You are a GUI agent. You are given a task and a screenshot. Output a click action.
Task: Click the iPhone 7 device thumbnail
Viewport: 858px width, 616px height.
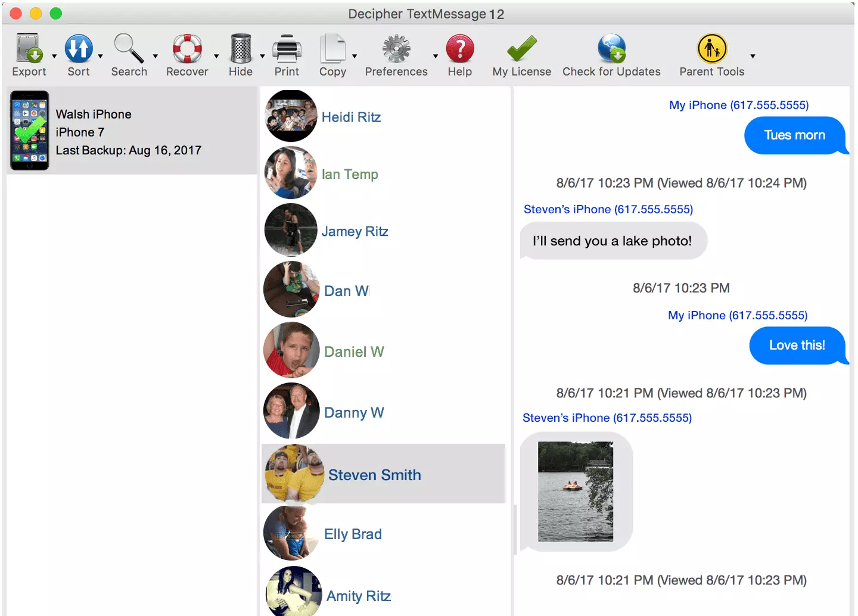tap(30, 130)
